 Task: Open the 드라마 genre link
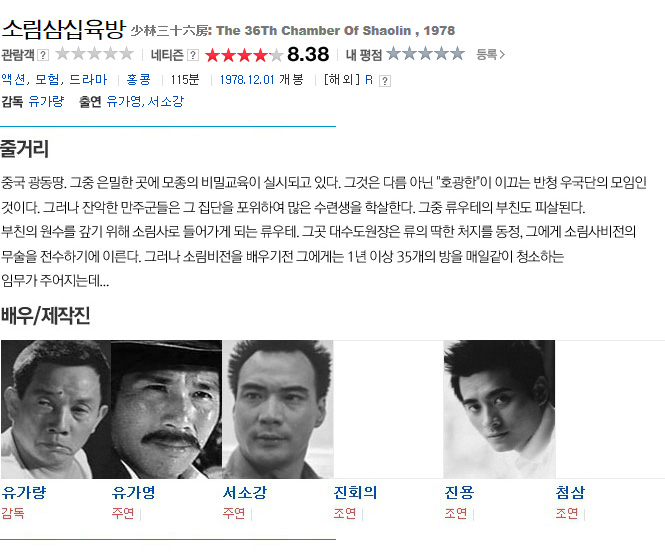click(88, 79)
